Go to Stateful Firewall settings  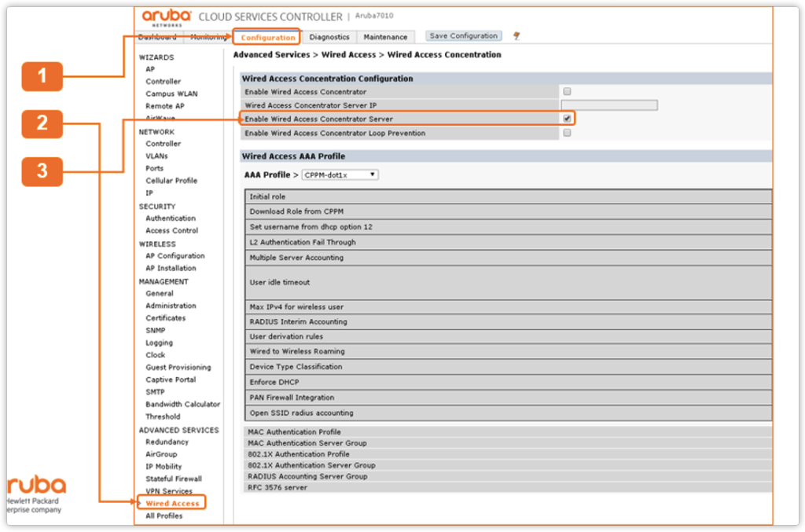[x=174, y=479]
